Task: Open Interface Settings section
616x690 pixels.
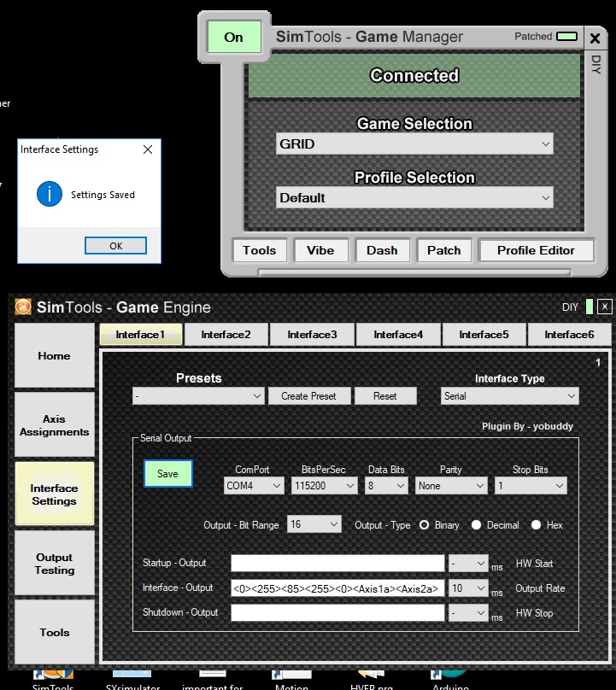Action: (x=54, y=494)
